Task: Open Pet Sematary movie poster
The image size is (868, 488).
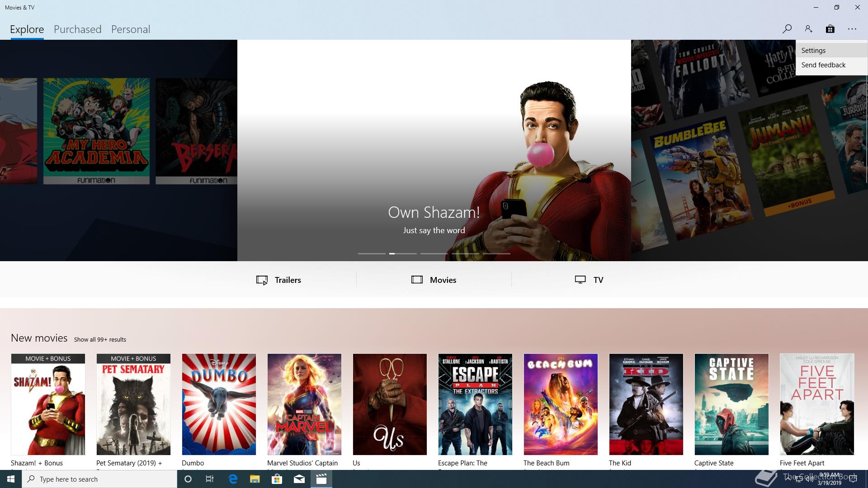Action: tap(133, 404)
